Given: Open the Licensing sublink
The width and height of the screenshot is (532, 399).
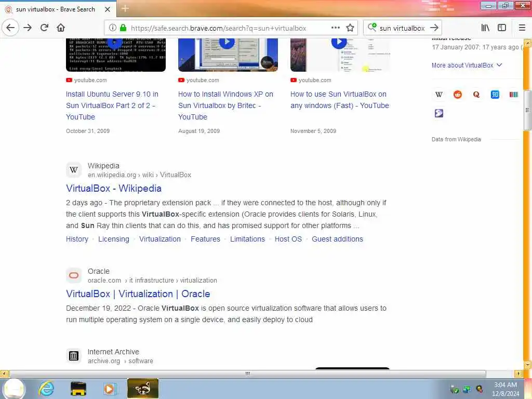Looking at the screenshot, I should 114,239.
